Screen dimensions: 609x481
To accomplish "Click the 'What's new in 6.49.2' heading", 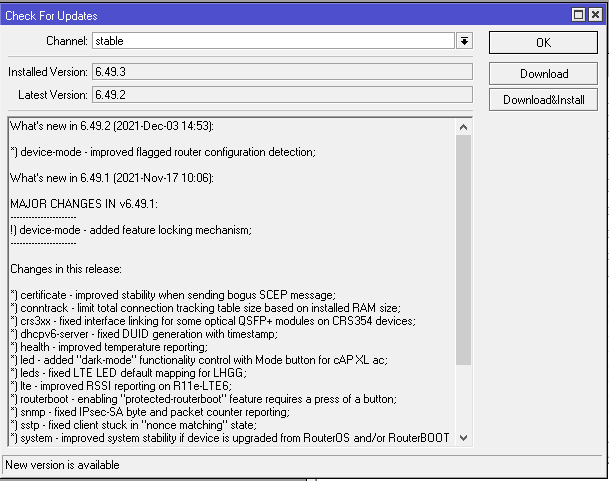I will [112, 126].
